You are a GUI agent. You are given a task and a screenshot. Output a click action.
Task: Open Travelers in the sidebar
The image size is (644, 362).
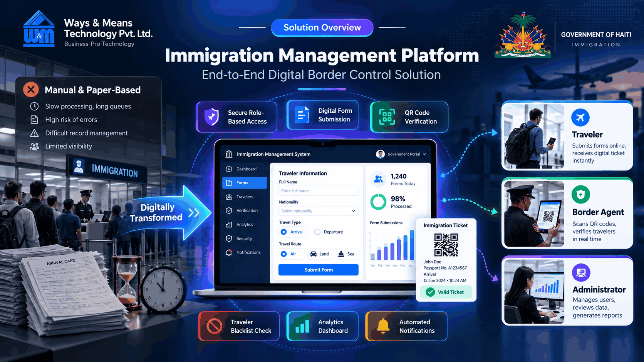[x=244, y=197]
